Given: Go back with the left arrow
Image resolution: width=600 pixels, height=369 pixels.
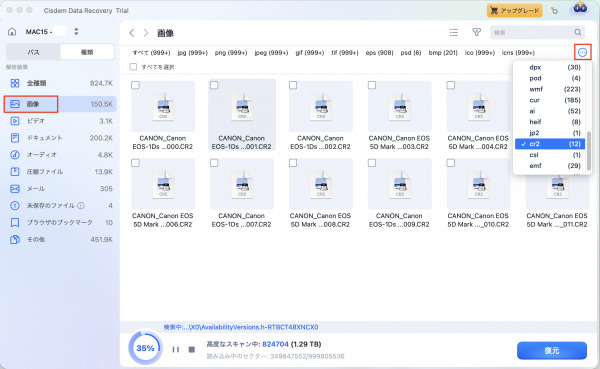Looking at the screenshot, I should click(x=132, y=33).
